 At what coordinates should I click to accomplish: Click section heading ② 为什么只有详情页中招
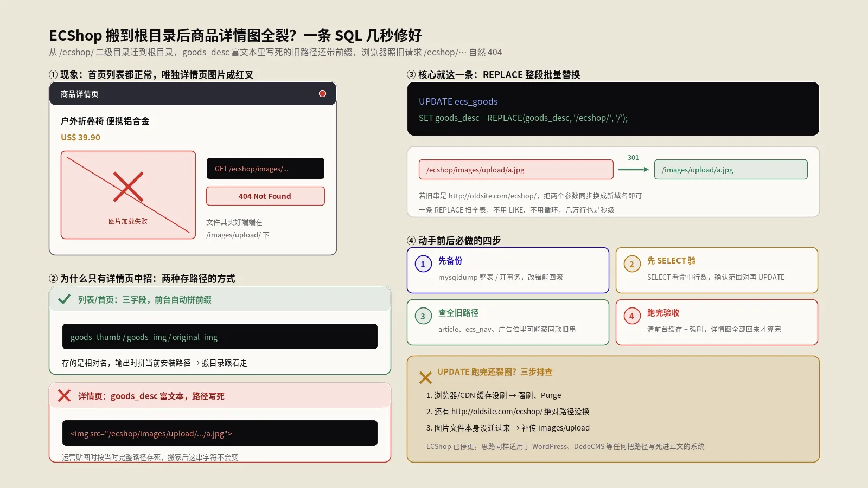pyautogui.click(x=142, y=279)
